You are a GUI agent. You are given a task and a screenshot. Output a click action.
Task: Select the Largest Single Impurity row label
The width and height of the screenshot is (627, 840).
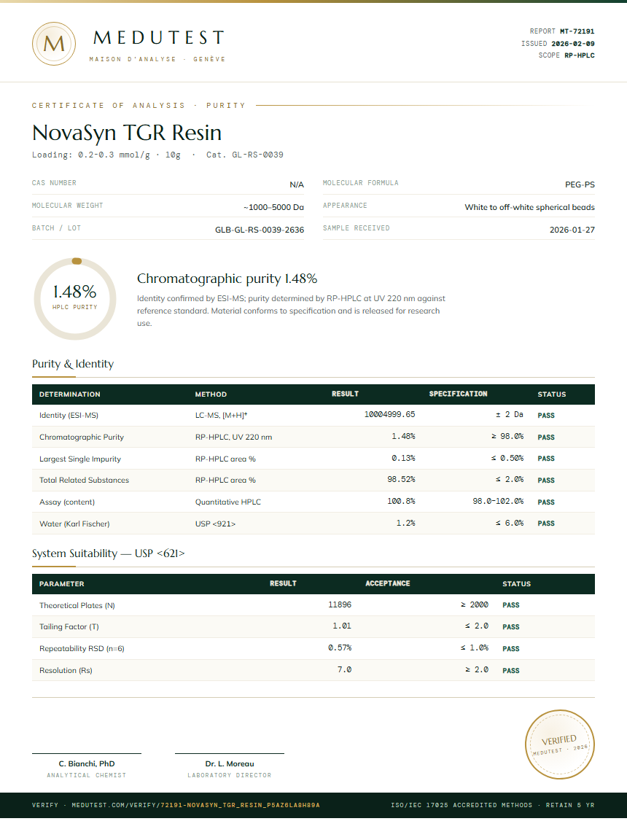[x=79, y=459]
